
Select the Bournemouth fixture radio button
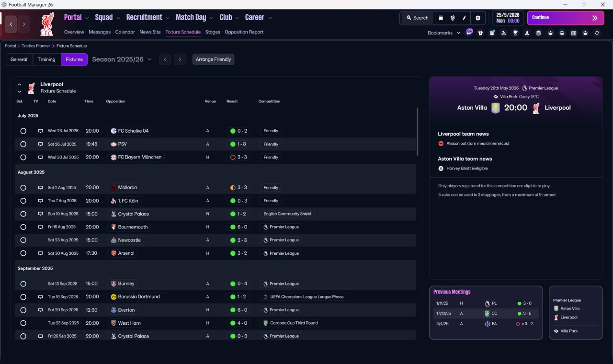(x=23, y=227)
